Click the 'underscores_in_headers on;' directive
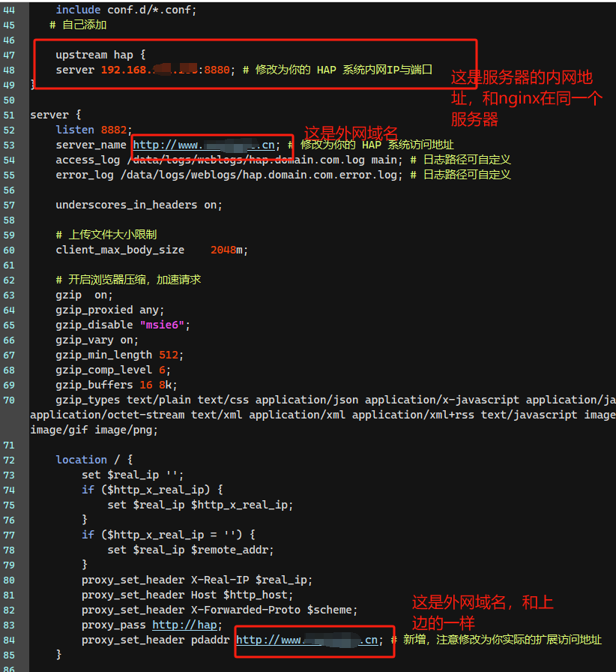Screen dimensions: 616x672 coord(139,205)
